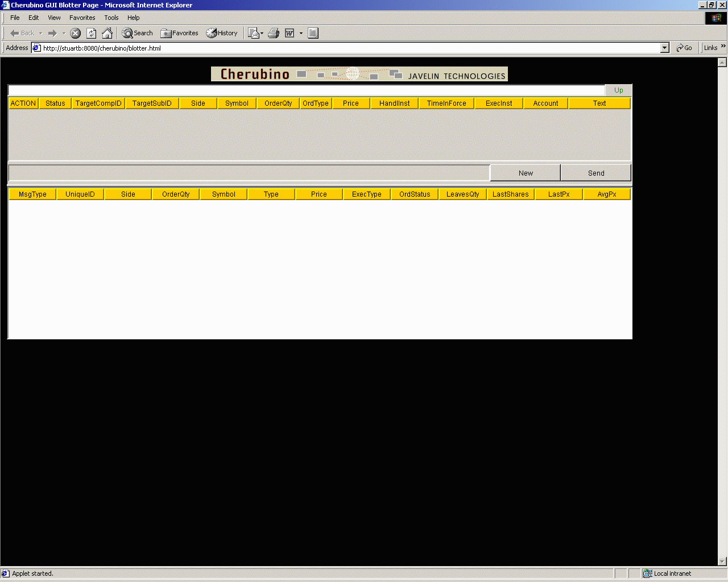Click the Up button beside the text field
Screen dimensions: 728x582
(x=618, y=90)
